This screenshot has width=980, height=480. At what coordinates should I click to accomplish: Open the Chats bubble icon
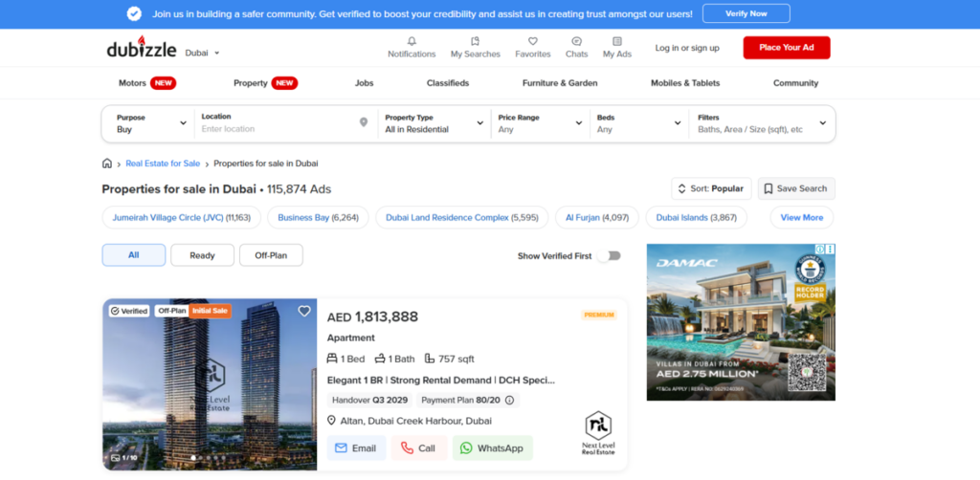(576, 41)
